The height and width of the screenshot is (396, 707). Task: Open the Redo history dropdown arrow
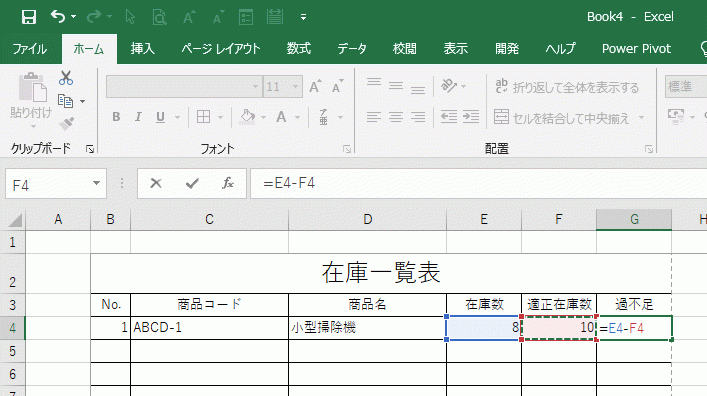pyautogui.click(x=110, y=17)
